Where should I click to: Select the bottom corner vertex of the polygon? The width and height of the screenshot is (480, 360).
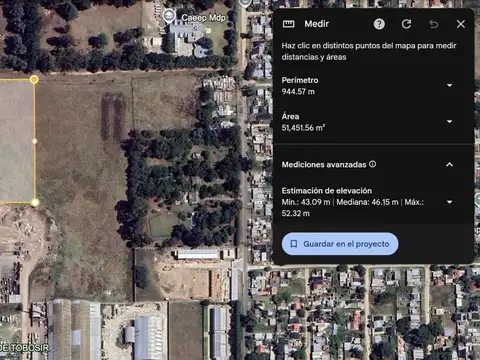[35, 202]
